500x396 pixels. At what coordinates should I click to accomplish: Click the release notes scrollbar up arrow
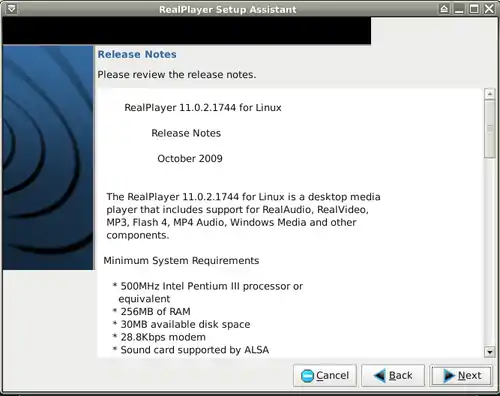(490, 94)
